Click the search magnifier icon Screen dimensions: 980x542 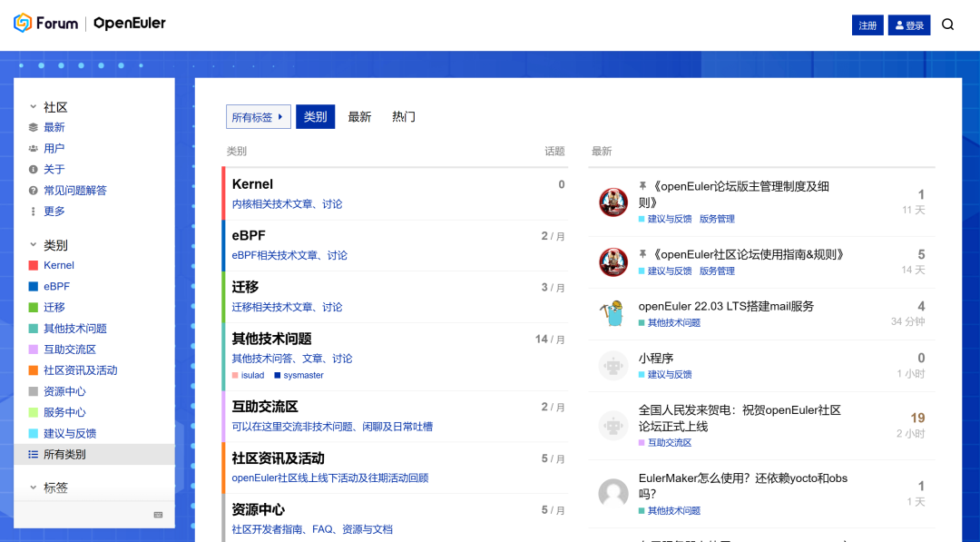coord(947,25)
